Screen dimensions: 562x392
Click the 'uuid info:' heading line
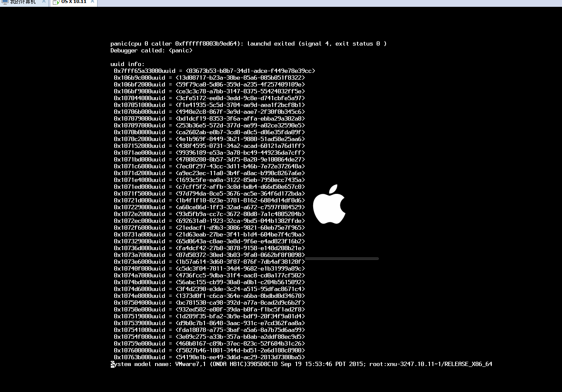(x=127, y=64)
